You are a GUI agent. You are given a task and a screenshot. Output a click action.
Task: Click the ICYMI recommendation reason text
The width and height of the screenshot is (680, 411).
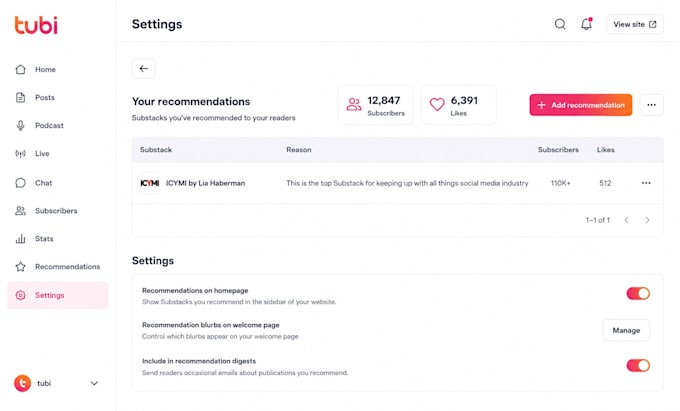[x=407, y=183]
